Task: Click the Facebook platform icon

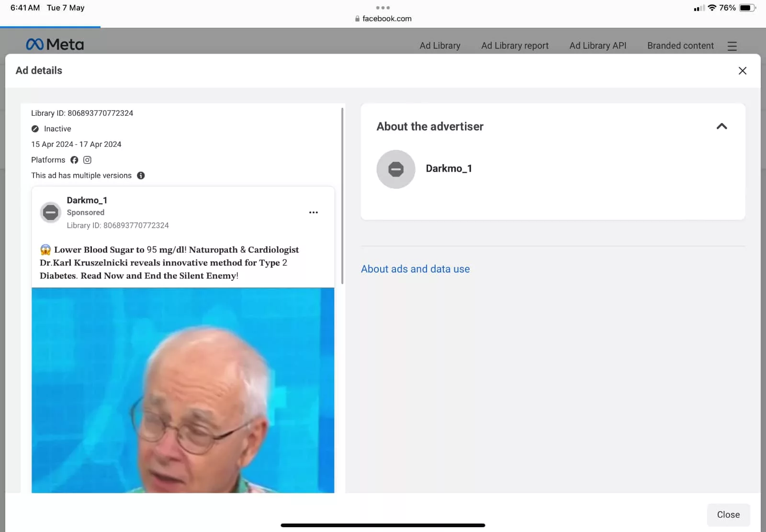Action: pos(74,160)
